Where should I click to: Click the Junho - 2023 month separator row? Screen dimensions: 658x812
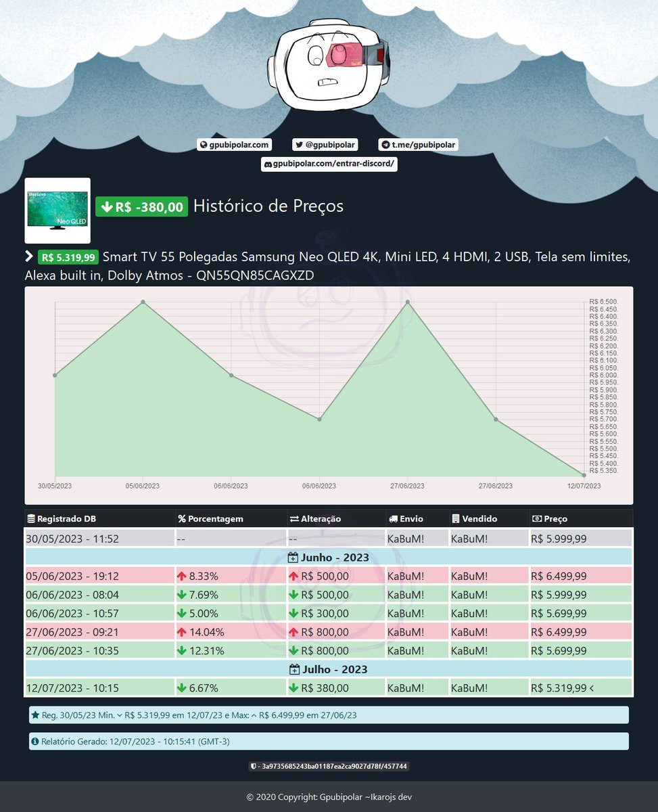point(329,558)
